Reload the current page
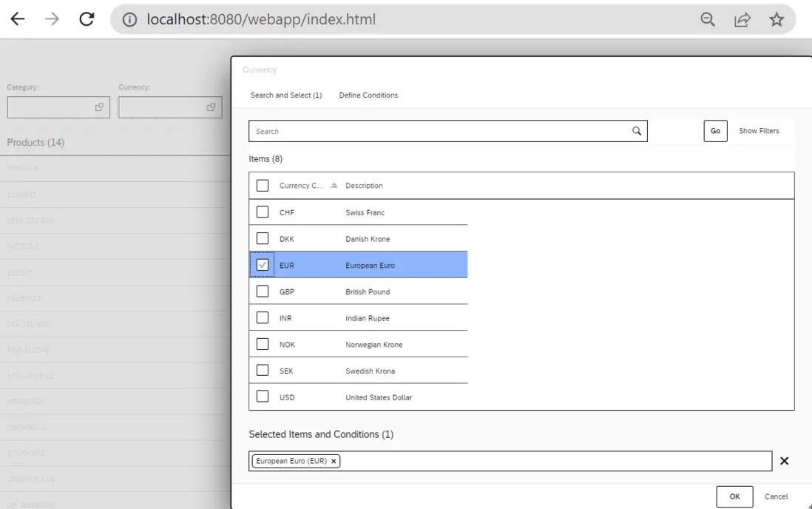This screenshot has height=509, width=812. click(87, 20)
